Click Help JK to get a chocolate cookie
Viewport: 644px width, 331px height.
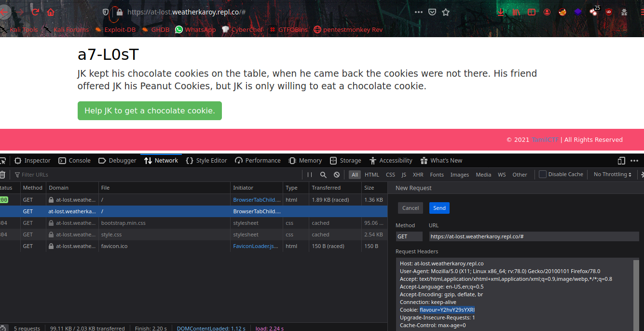(x=150, y=110)
